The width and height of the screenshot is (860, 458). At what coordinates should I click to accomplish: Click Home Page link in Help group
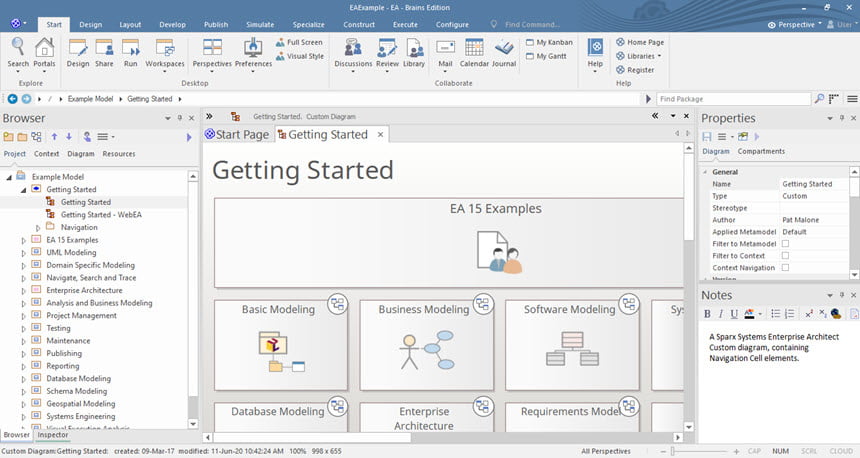coord(640,42)
